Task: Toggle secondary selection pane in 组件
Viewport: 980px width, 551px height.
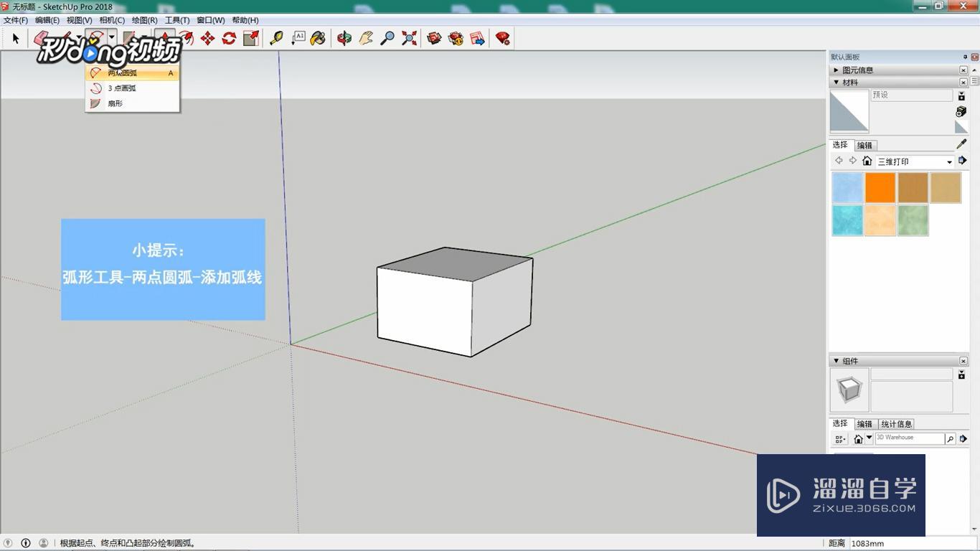Action: [x=961, y=374]
